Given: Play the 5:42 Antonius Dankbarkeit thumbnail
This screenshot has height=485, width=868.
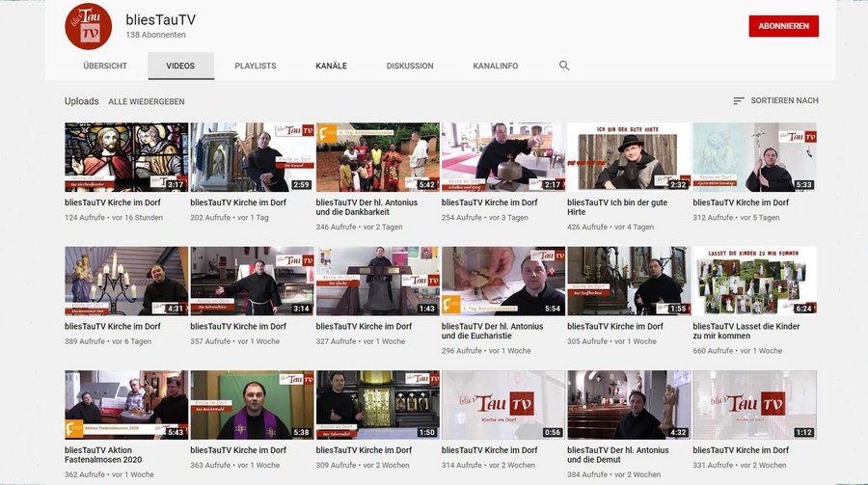Looking at the screenshot, I should 377,157.
